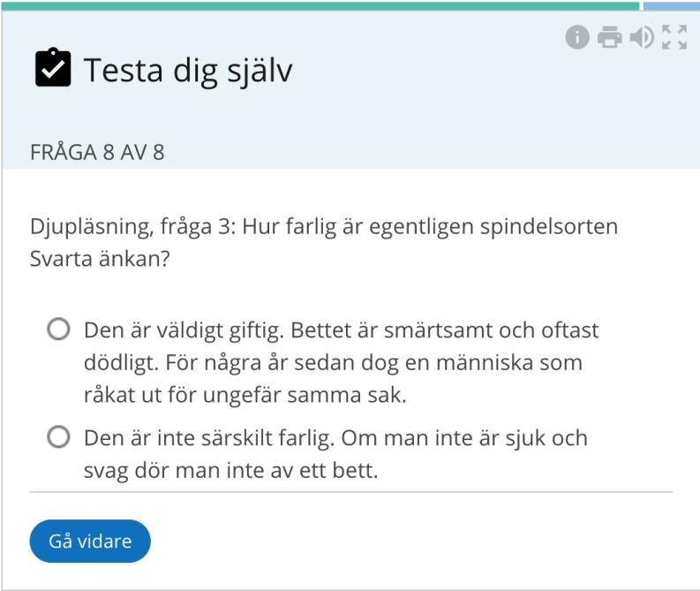Image resolution: width=700 pixels, height=591 pixels.
Task: Click the answer text 'Den är väldigt giftig'
Action: click(x=184, y=330)
